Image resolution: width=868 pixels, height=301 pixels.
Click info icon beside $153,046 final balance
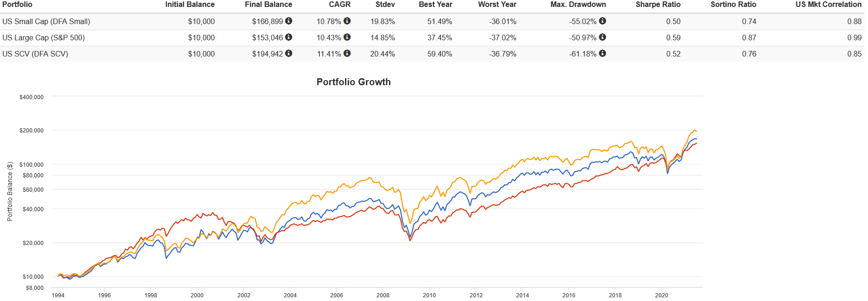coord(288,37)
